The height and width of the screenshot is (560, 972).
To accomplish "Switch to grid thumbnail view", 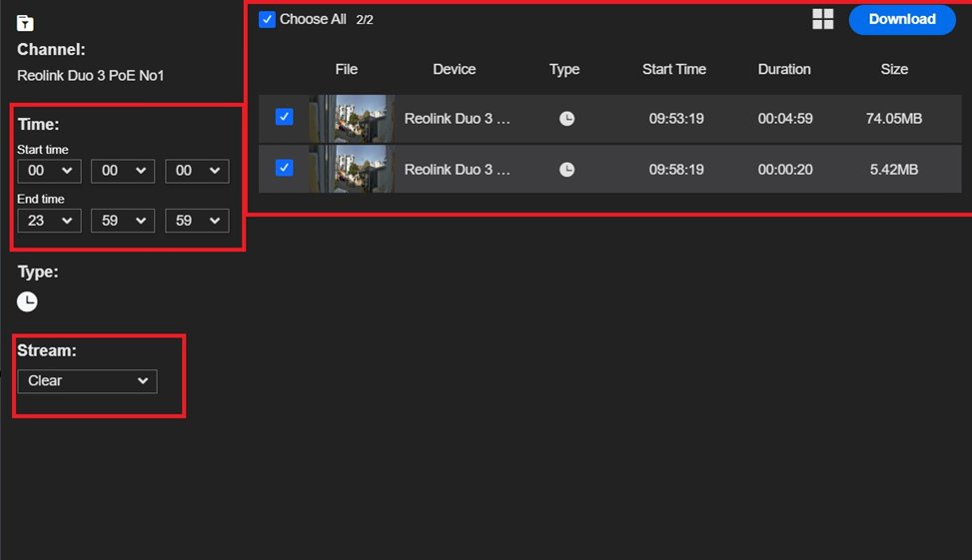I will (822, 19).
